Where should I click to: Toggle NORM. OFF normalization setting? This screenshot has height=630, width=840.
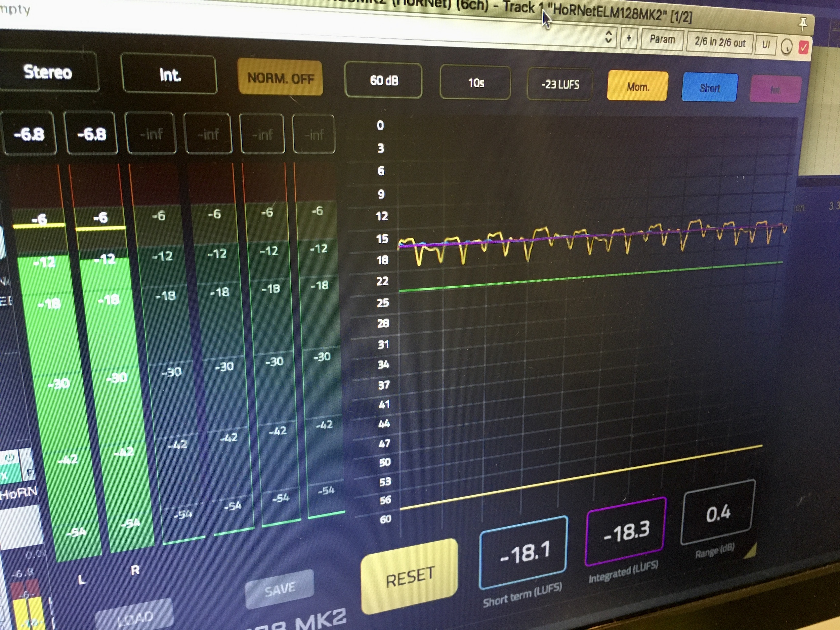tap(281, 79)
